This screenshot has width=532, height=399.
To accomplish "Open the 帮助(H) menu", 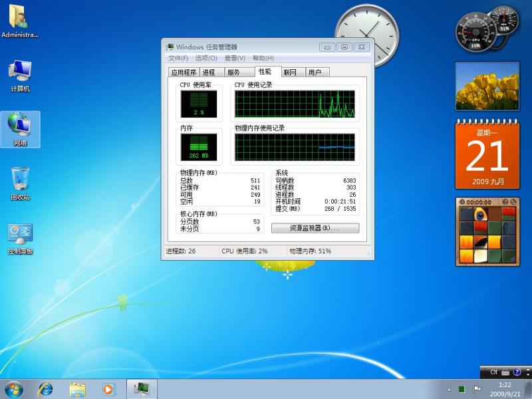I will pyautogui.click(x=263, y=58).
